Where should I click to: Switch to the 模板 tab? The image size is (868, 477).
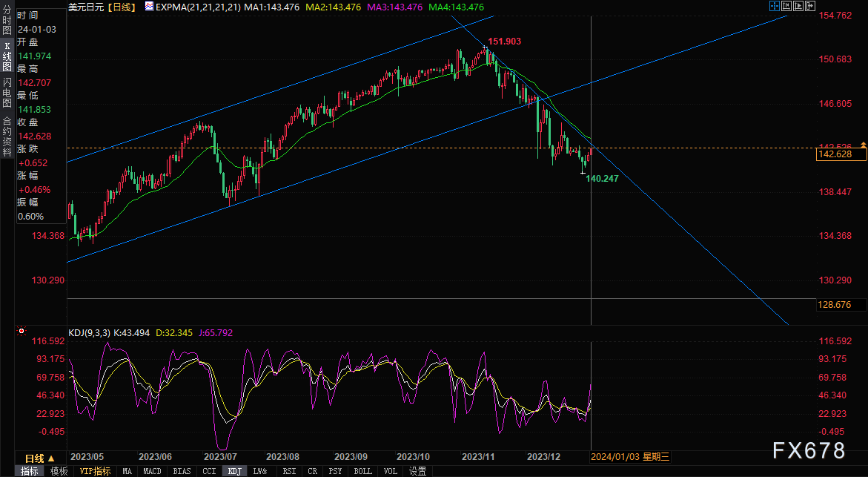[x=59, y=471]
